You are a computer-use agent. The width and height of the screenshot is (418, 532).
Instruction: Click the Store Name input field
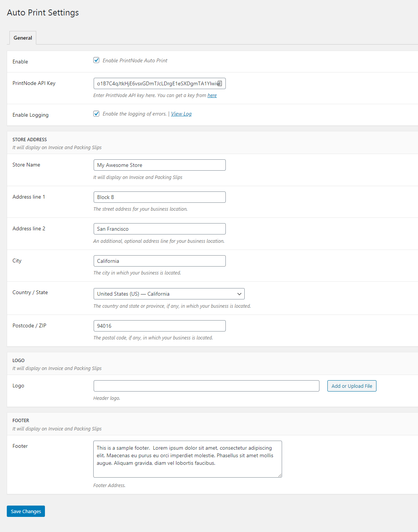click(159, 165)
